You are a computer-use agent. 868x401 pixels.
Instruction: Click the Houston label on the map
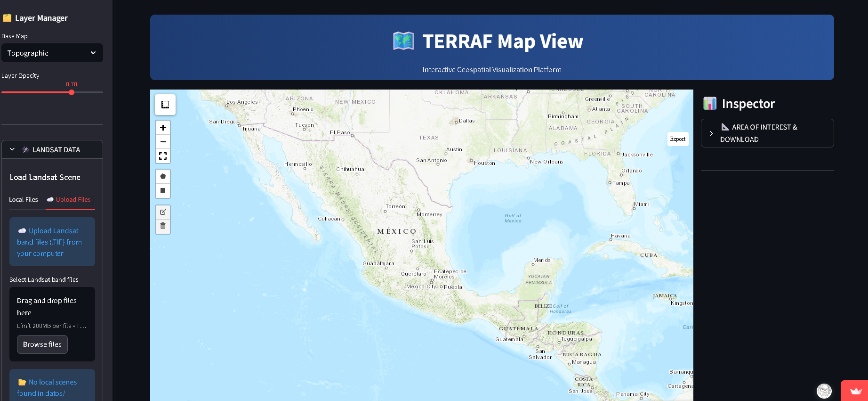[484, 163]
